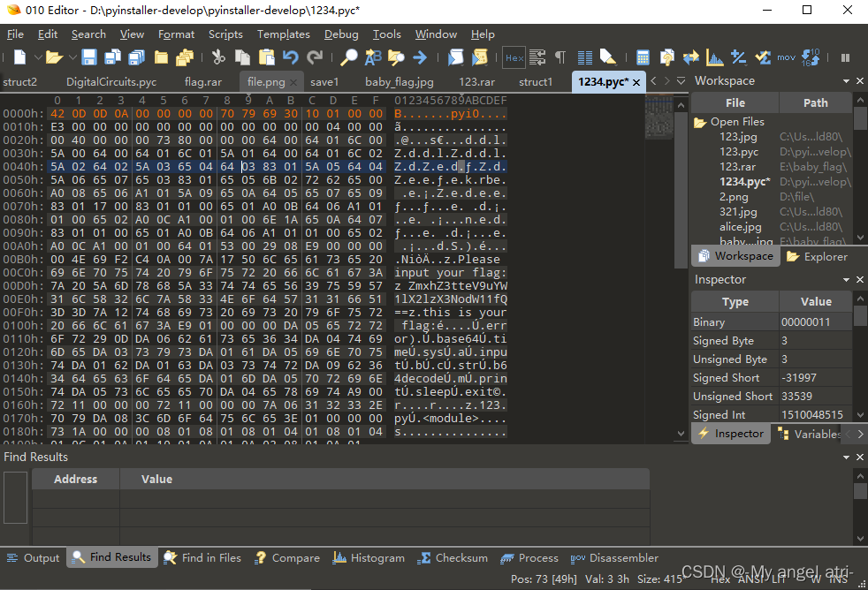Open Find with the magnifier icon
The width and height of the screenshot is (868, 590).
[x=349, y=57]
